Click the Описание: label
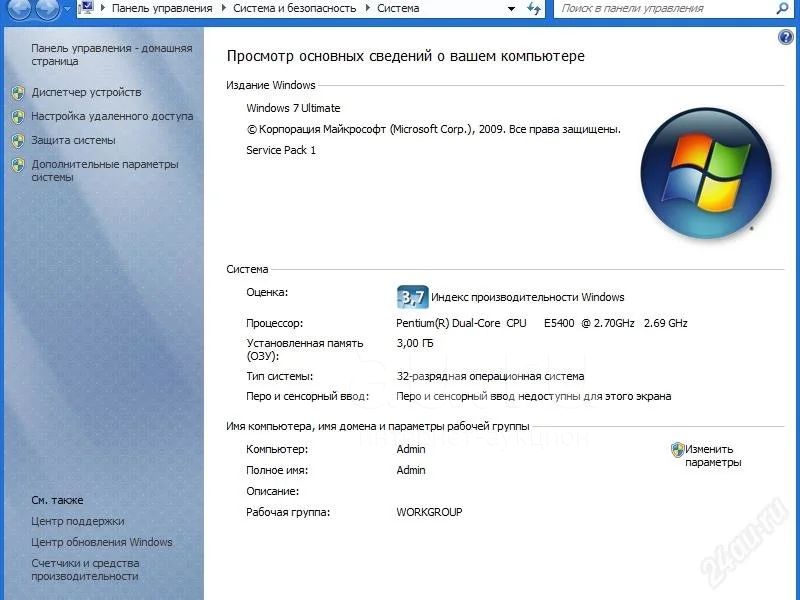This screenshot has width=800, height=600. [x=272, y=491]
